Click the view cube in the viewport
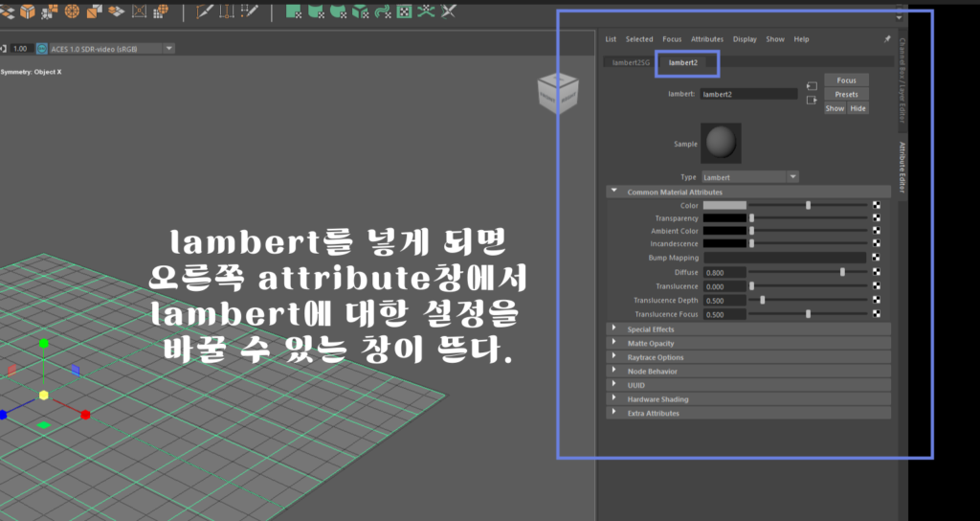 [558, 93]
